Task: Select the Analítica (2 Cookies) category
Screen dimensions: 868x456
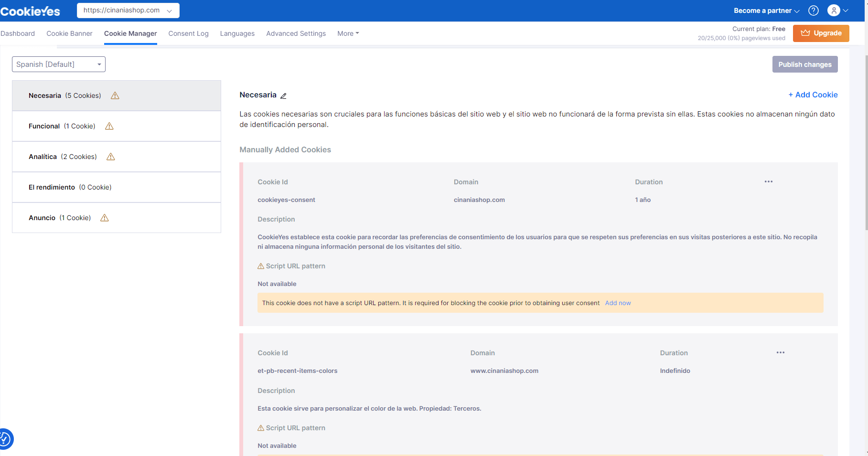Action: 117,157
